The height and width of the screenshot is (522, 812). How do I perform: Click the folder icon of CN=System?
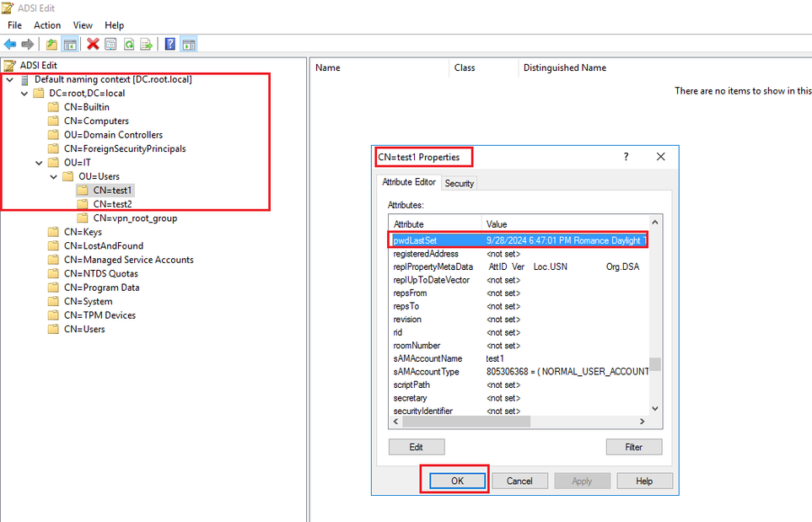pos(53,301)
